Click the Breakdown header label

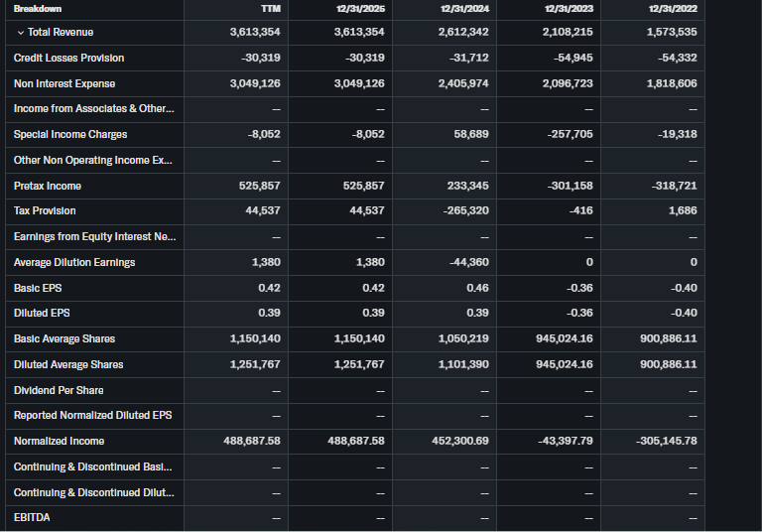tap(38, 9)
